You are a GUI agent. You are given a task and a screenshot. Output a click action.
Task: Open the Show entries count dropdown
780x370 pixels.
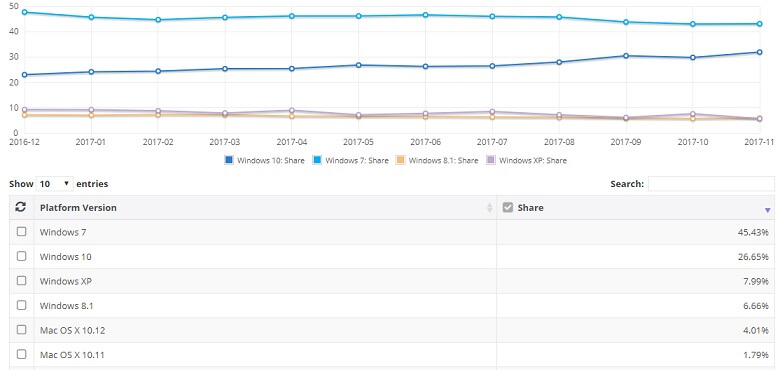click(x=55, y=184)
